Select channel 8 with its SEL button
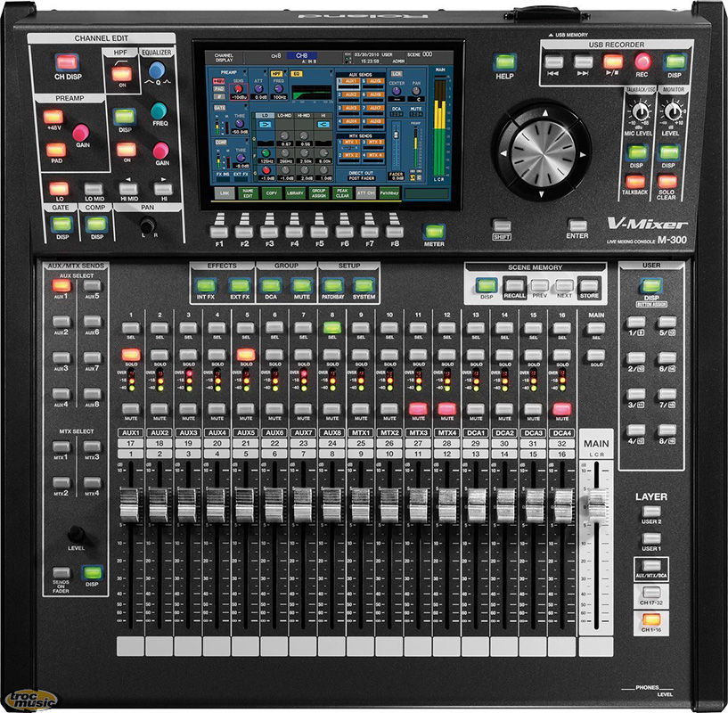 pos(331,327)
